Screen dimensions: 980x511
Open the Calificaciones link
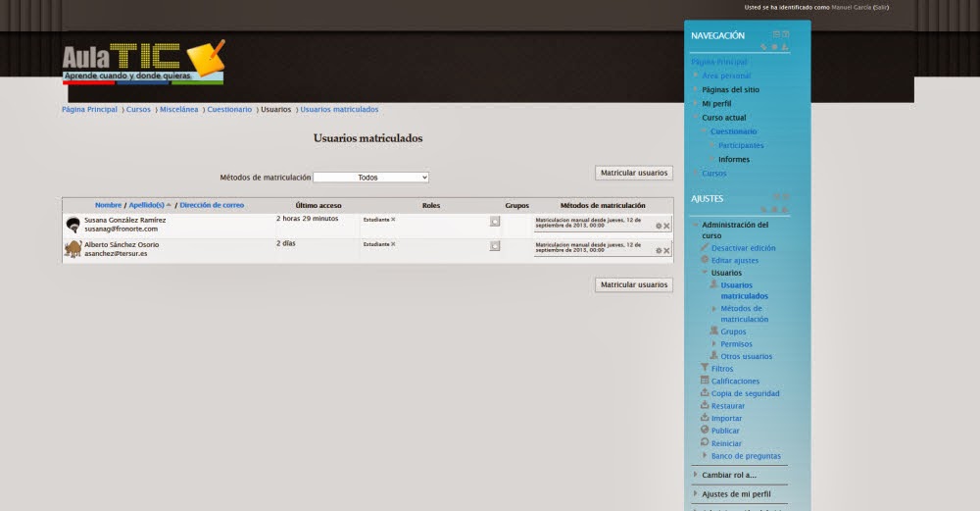coord(735,381)
